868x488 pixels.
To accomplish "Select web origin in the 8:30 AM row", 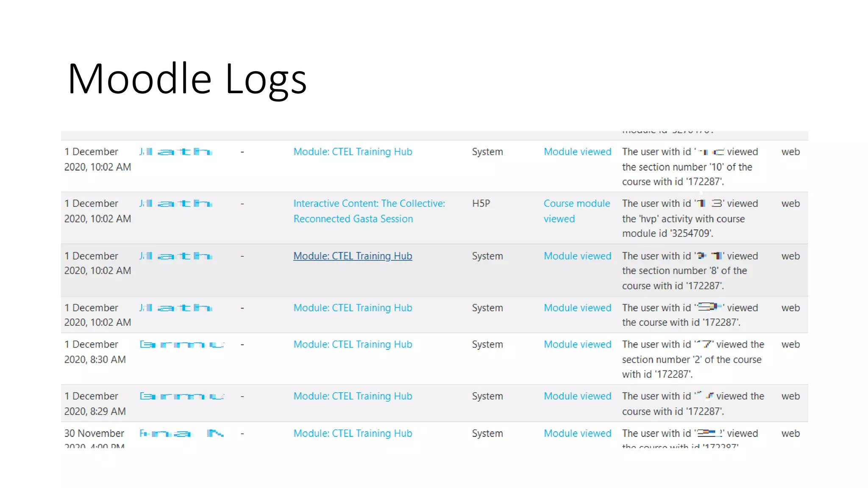I will pos(790,344).
